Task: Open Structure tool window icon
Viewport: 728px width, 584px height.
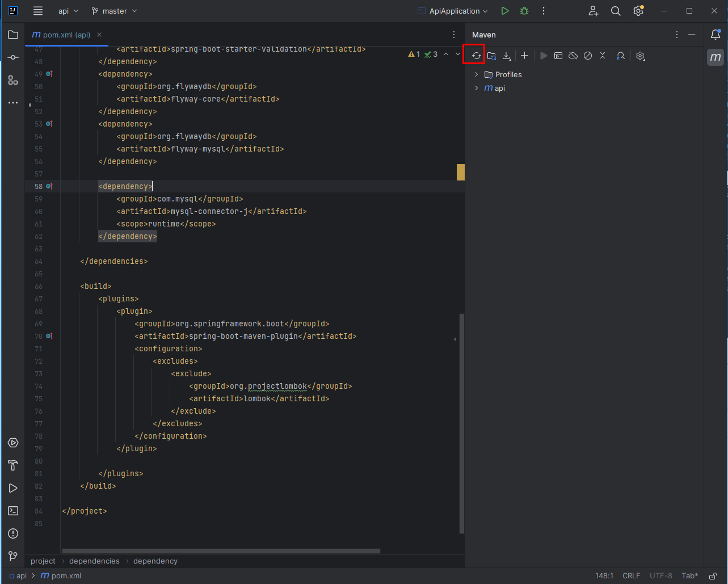Action: (x=12, y=80)
